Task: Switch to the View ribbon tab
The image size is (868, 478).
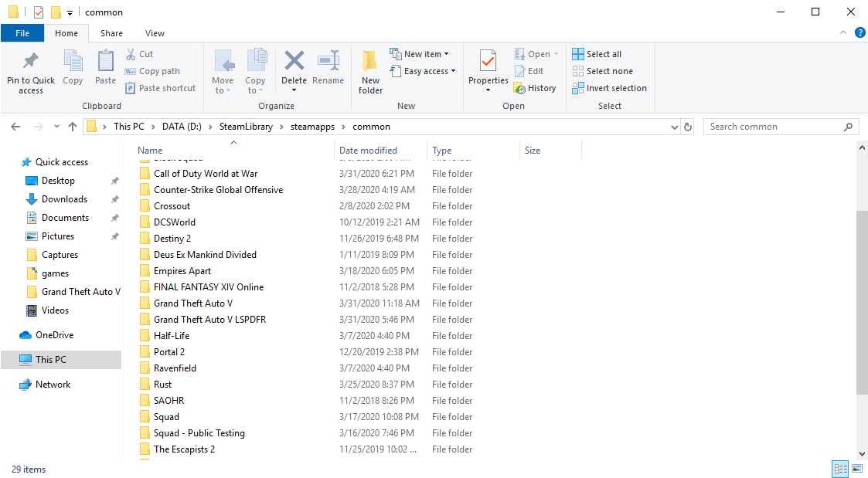Action: coord(155,33)
